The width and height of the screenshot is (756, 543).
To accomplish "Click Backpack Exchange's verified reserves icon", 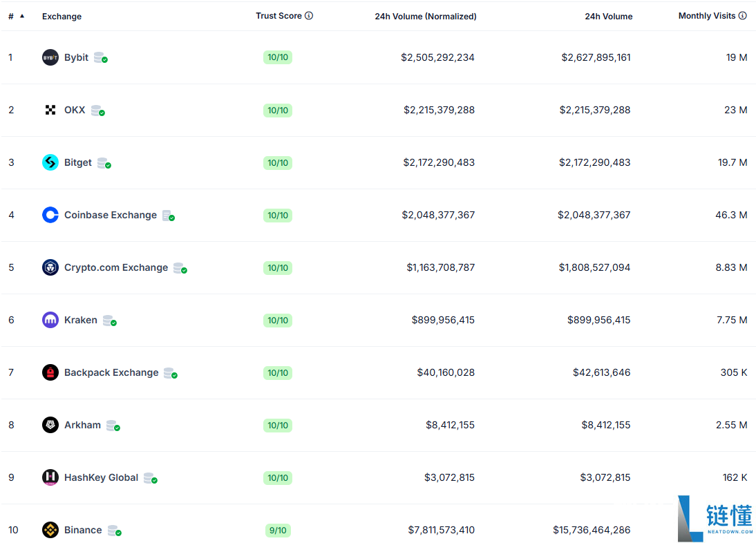I will coord(171,373).
